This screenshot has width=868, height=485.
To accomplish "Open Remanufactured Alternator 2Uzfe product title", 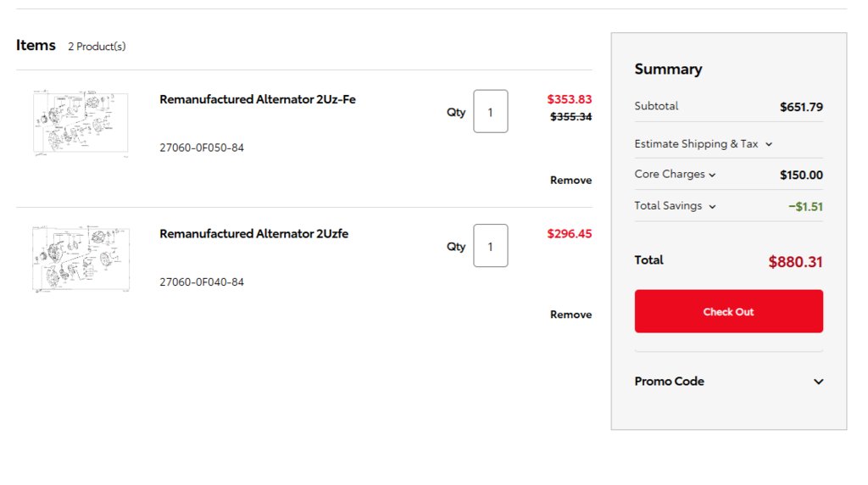I will [254, 234].
